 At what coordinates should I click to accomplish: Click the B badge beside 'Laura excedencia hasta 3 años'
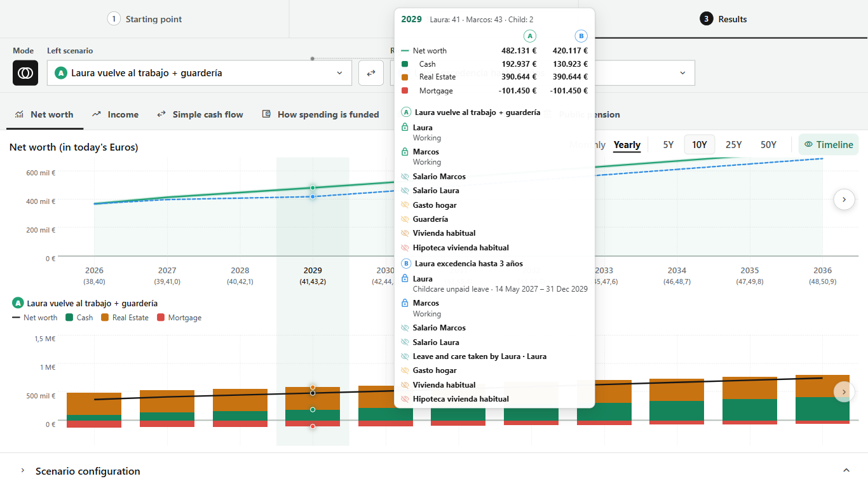pyautogui.click(x=406, y=264)
